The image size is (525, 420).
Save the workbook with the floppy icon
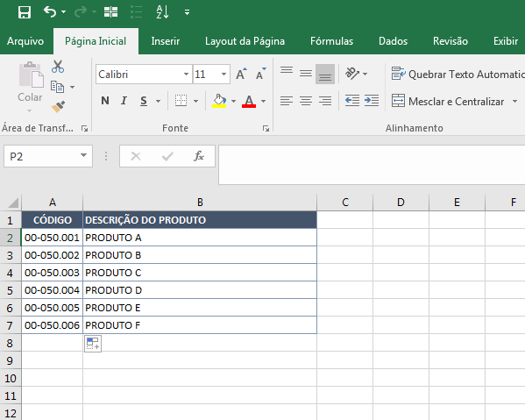tap(25, 12)
